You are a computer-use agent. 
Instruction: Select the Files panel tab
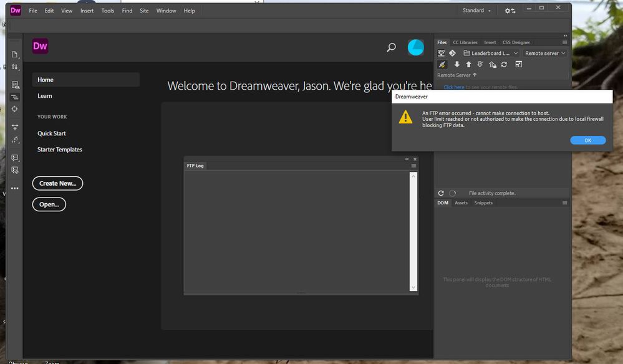[442, 42]
